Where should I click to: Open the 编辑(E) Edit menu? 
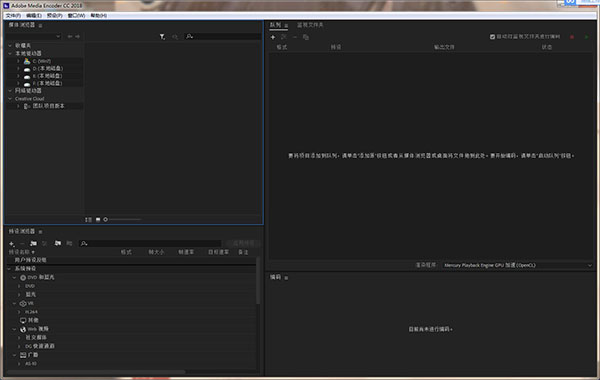[34, 16]
